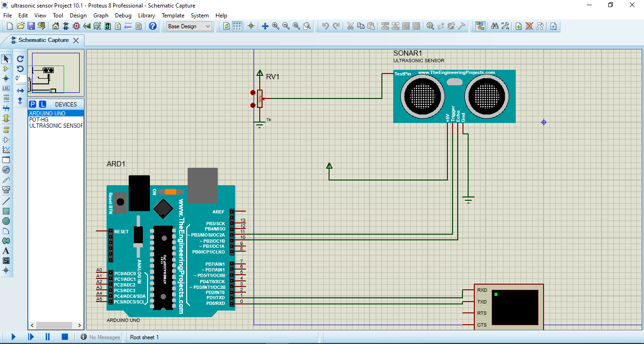This screenshot has height=344, width=644.
Task: Click the device list horizontal scrollbar
Action: [56, 325]
